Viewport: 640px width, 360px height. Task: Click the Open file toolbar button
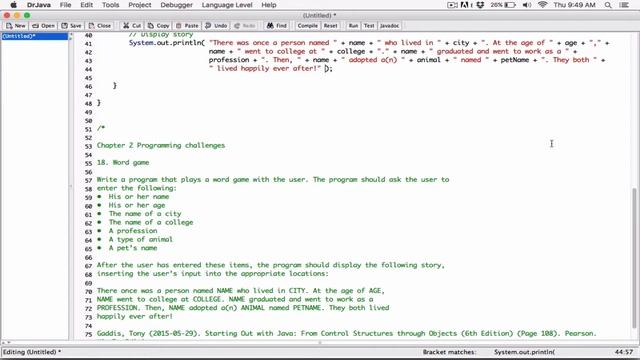pyautogui.click(x=43, y=26)
